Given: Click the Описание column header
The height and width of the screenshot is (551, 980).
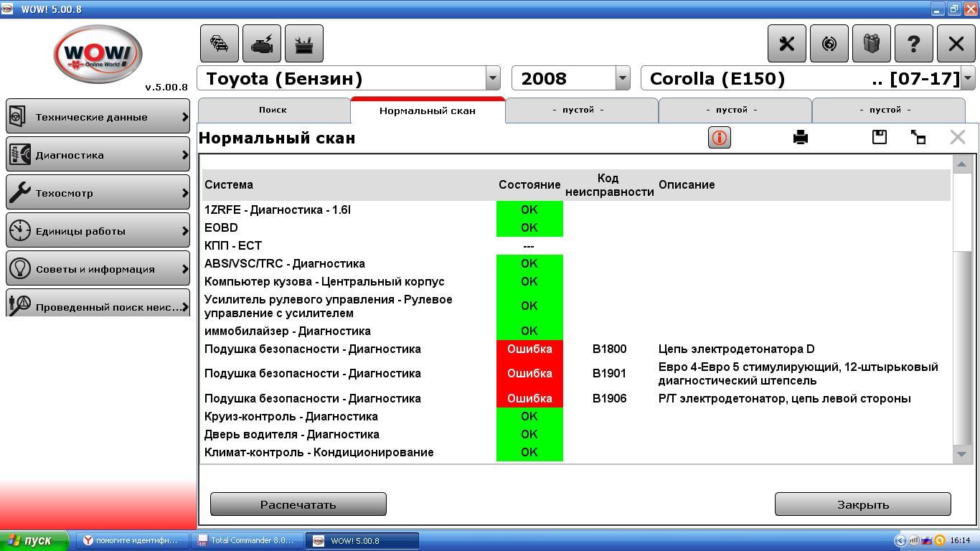Looking at the screenshot, I should pos(687,184).
